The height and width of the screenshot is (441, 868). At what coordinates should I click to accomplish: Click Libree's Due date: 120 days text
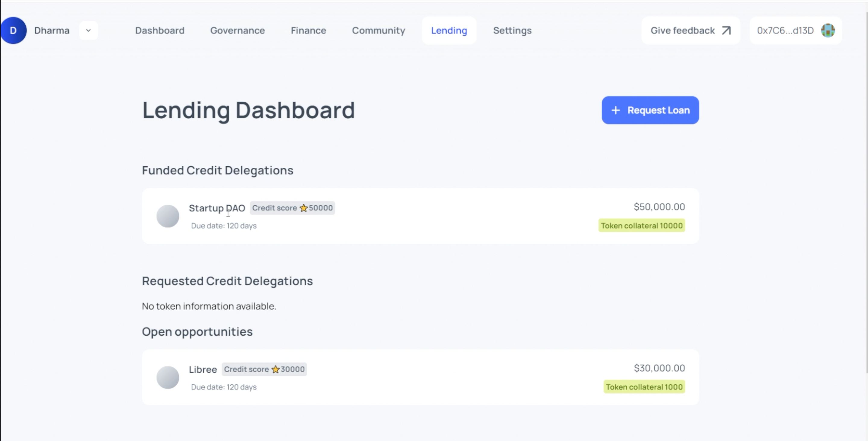point(224,387)
